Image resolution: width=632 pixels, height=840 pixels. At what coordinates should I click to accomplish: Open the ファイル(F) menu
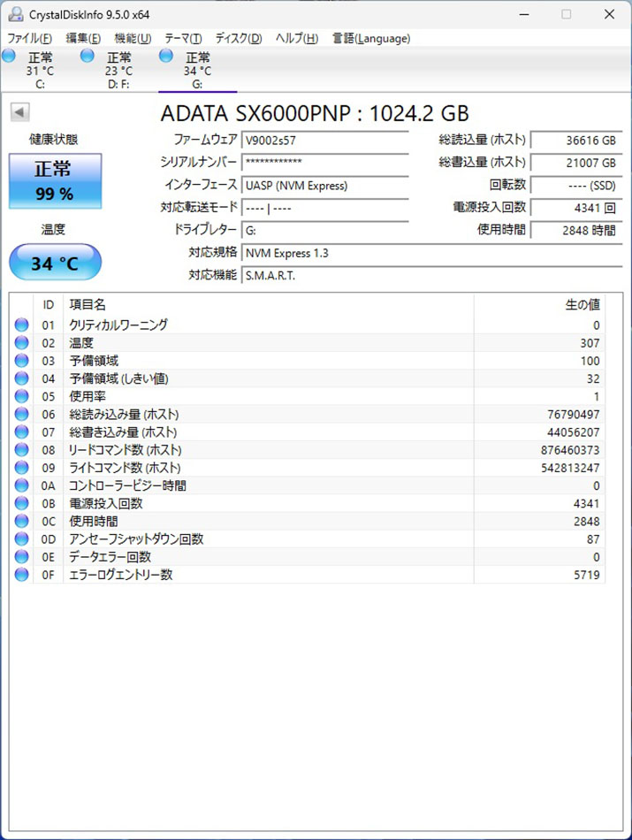pos(29,39)
